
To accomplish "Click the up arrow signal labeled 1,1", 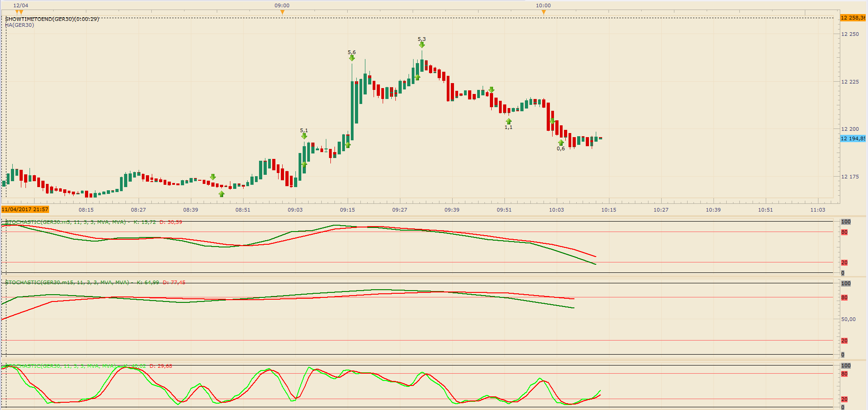I will tap(509, 122).
